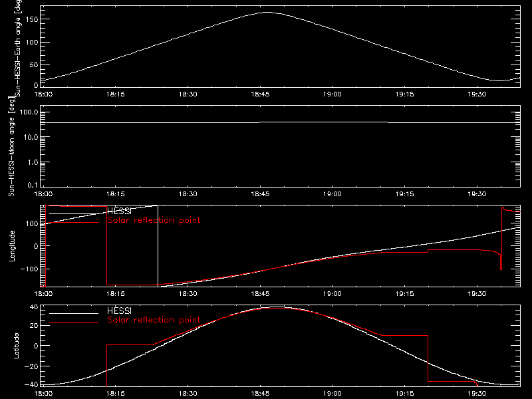Click white legend line sample in Latitude plot
The width and height of the screenshot is (532, 399).
74,313
